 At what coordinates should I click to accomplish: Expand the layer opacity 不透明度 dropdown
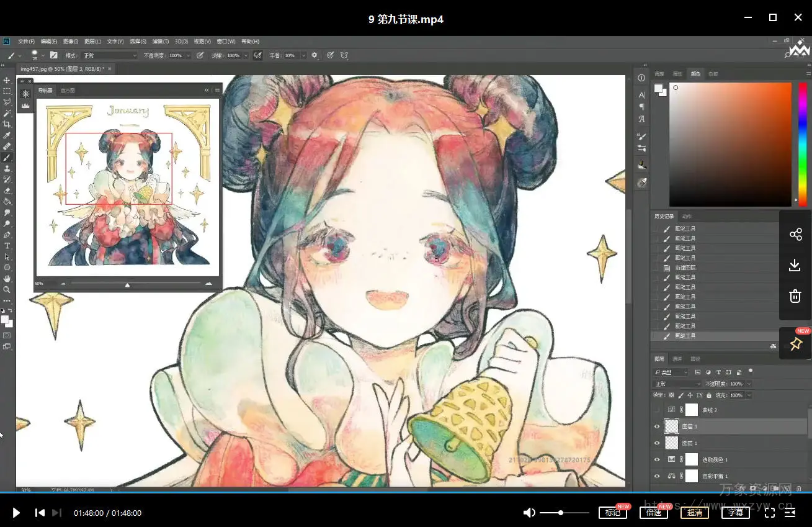[x=749, y=384]
